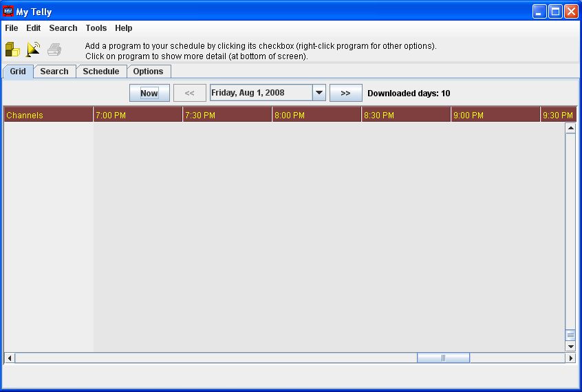
Task: Click the yellow blocks toolbar icon
Action: tap(12, 50)
